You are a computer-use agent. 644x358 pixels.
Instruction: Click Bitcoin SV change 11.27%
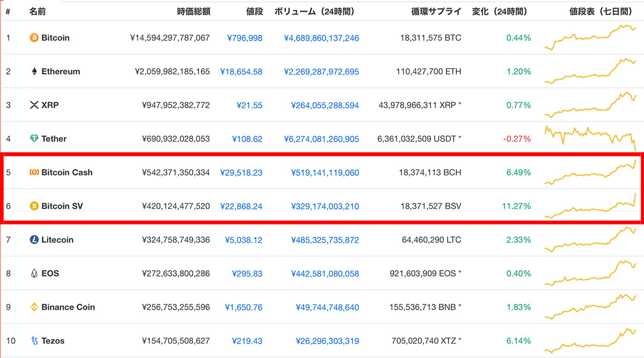(x=516, y=206)
